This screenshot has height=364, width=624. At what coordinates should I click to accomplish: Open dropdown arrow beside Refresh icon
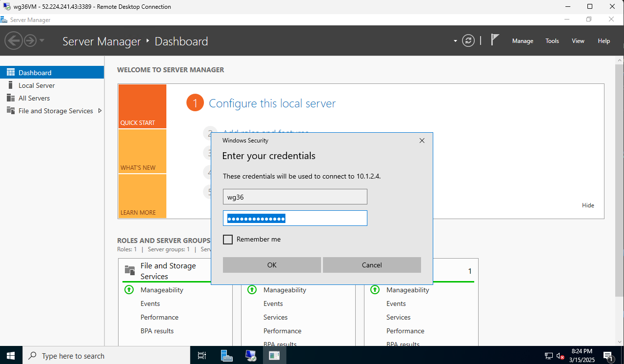click(x=455, y=41)
